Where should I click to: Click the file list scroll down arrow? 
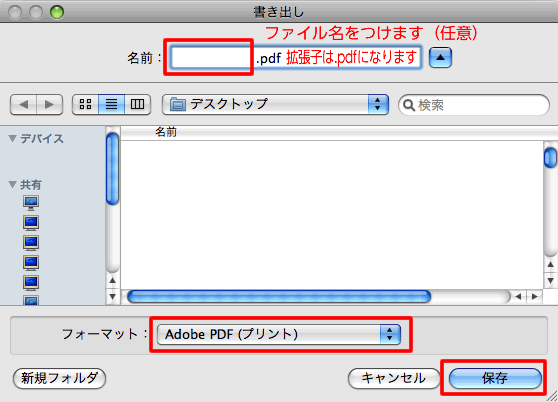551,281
